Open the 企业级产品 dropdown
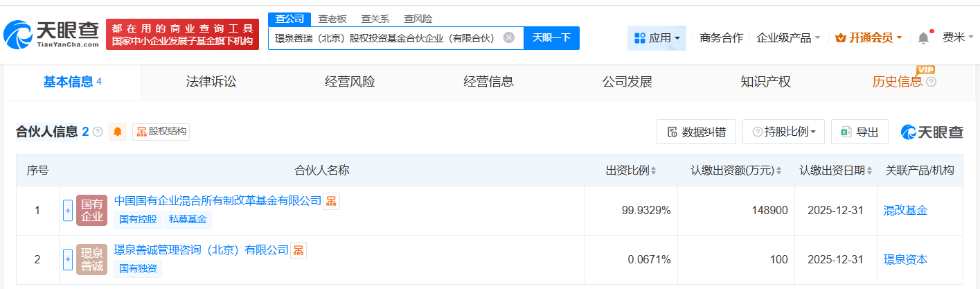Image resolution: width=980 pixels, height=289 pixels. (788, 38)
